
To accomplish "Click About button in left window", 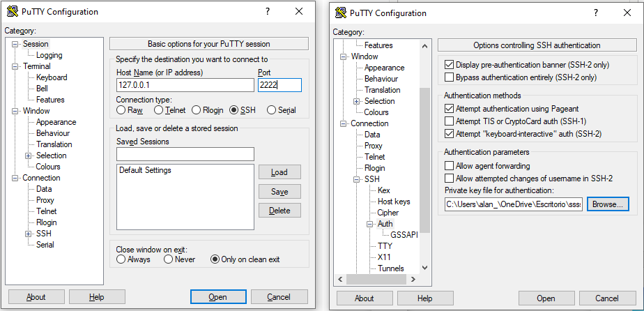I will coord(36,296).
